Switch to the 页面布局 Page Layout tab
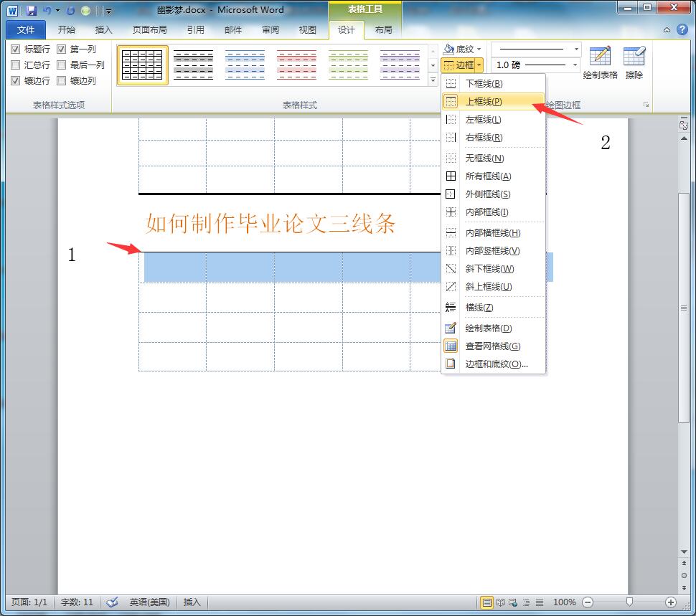Image resolution: width=696 pixels, height=616 pixels. (x=150, y=29)
